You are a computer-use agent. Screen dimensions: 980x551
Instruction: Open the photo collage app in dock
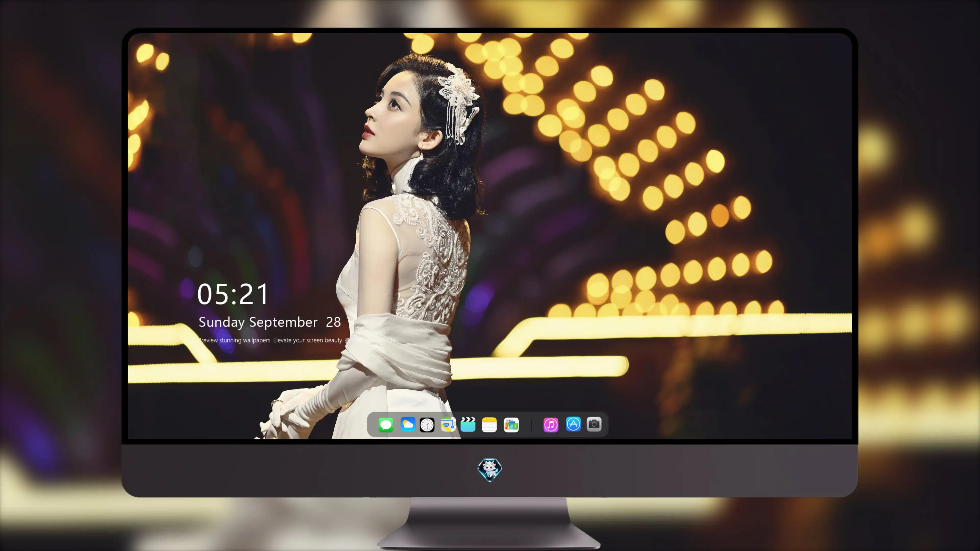tap(511, 425)
